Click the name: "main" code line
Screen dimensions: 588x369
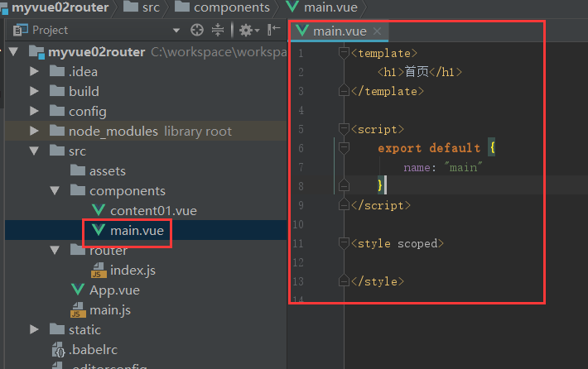click(443, 167)
